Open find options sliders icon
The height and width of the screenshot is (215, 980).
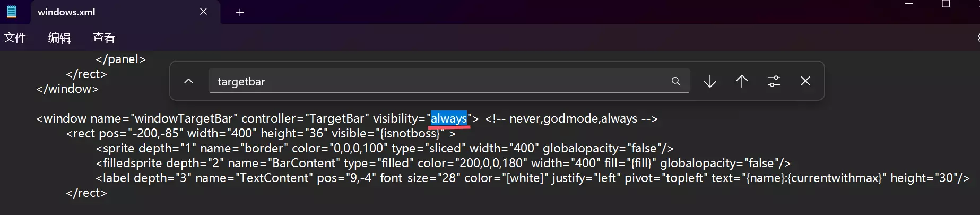(774, 81)
